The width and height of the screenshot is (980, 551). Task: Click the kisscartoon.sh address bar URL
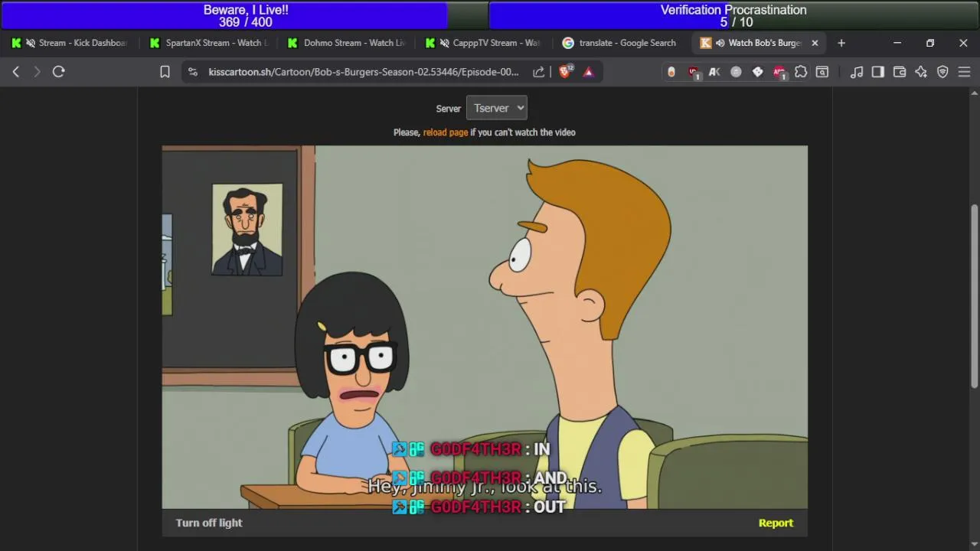point(364,72)
